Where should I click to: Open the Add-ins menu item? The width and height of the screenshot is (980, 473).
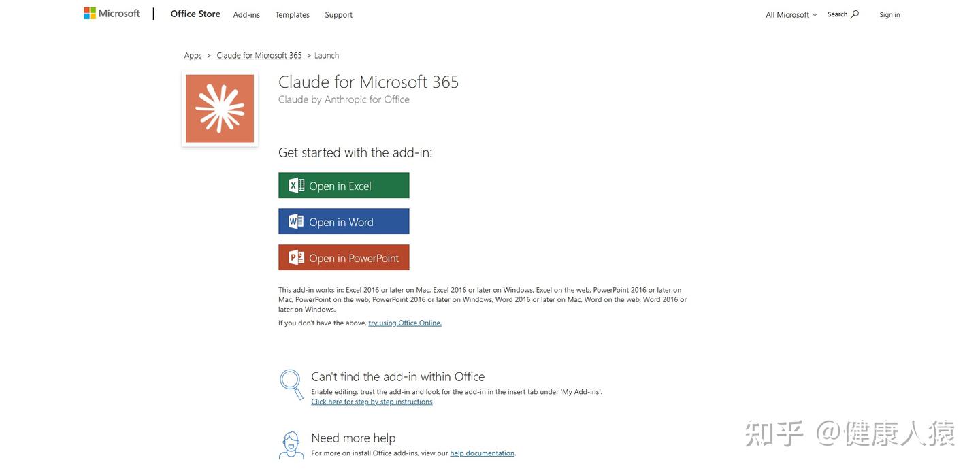pos(246,14)
